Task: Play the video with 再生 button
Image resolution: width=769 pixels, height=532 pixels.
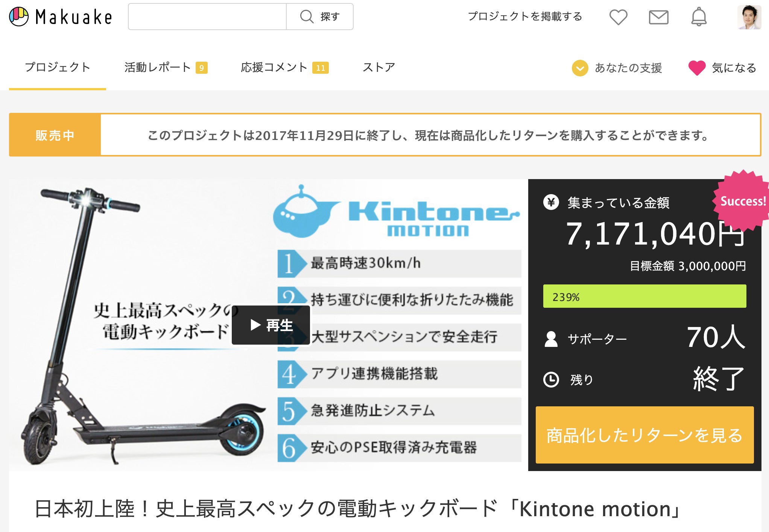Action: tap(271, 325)
